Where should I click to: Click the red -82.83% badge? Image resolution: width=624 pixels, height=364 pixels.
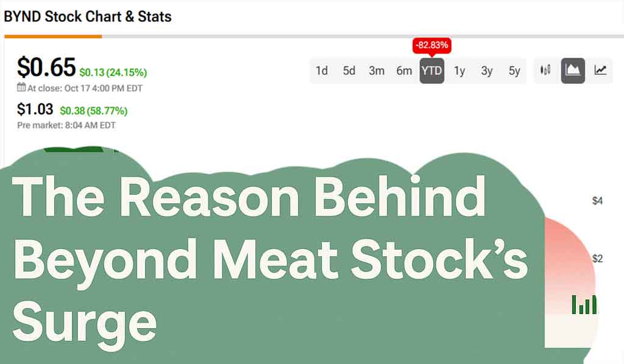point(432,44)
